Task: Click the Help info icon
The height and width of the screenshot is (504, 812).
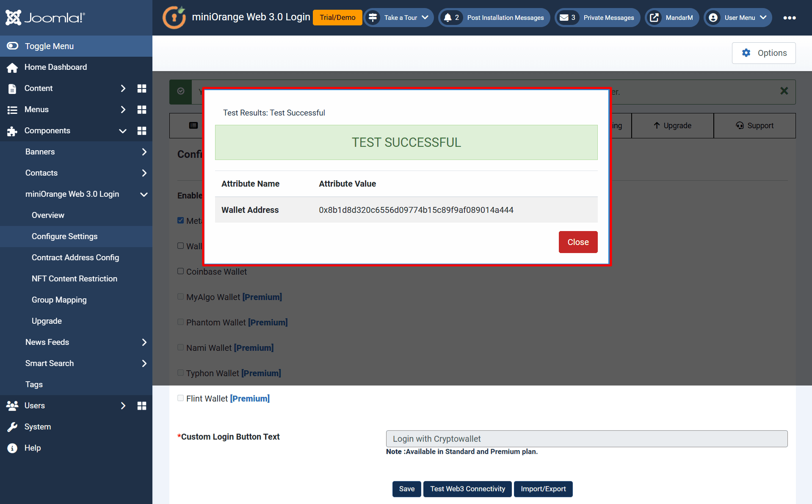Action: point(12,448)
